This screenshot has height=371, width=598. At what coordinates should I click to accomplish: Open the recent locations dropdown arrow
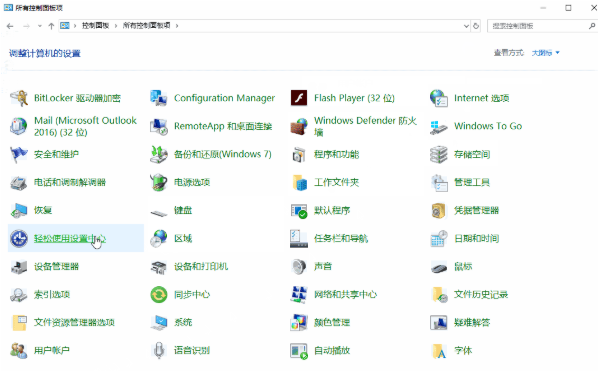[39, 26]
